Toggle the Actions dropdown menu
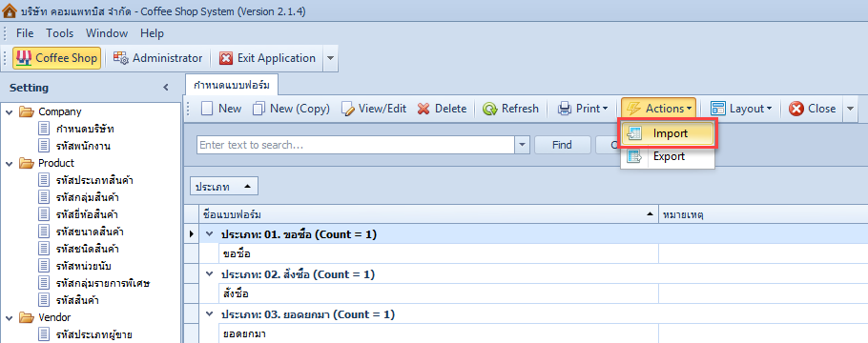The image size is (868, 343). point(658,109)
